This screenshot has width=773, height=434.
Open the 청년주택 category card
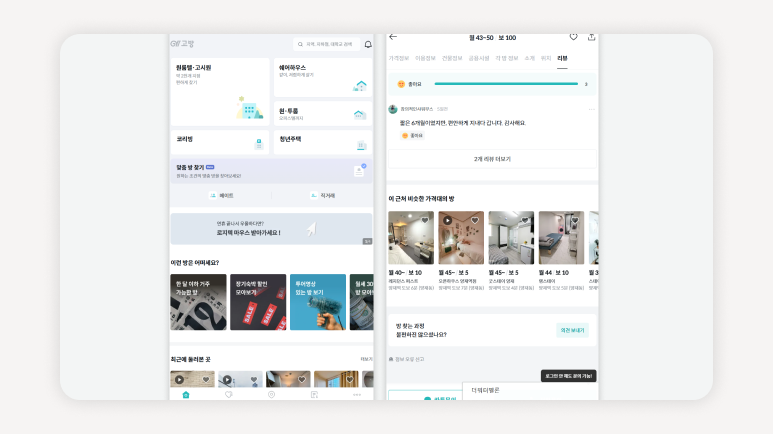tap(323, 143)
